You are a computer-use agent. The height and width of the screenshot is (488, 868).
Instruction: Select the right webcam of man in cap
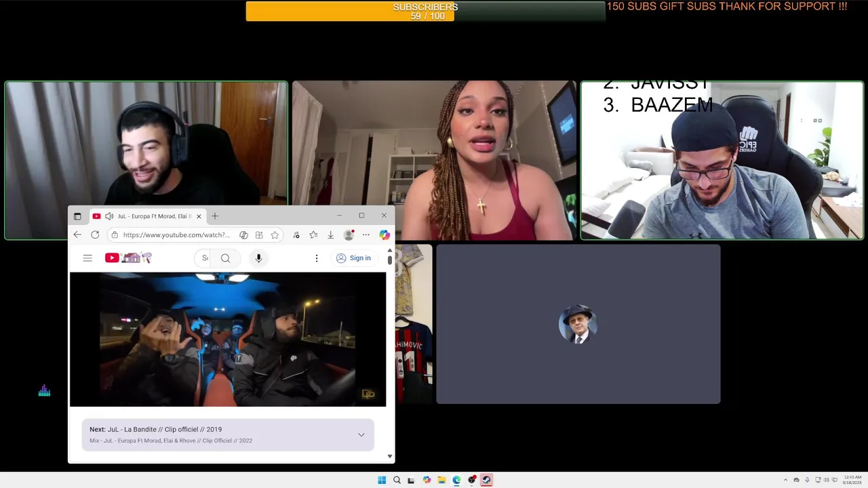tap(722, 161)
